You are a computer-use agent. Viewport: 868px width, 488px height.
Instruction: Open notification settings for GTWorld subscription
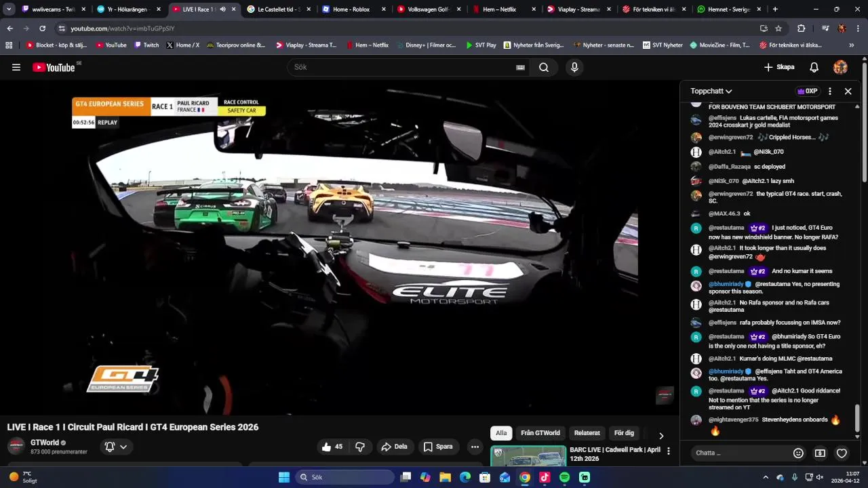(x=115, y=447)
